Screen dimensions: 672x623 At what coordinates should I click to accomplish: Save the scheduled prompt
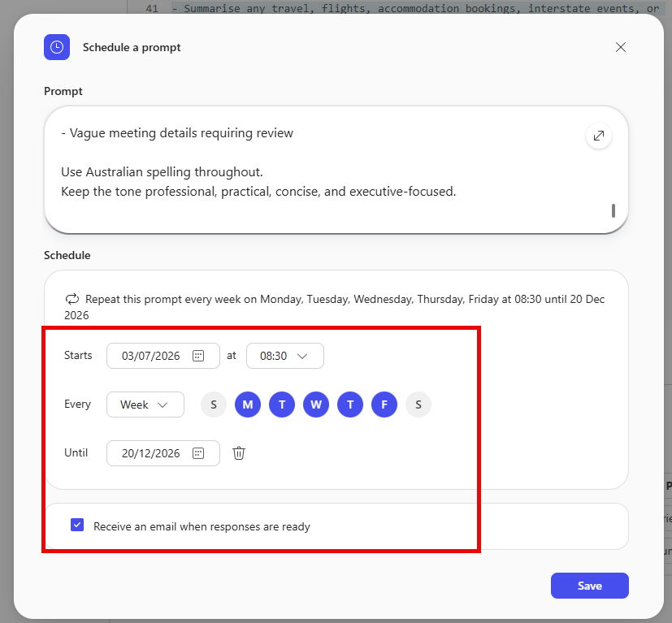pos(590,586)
